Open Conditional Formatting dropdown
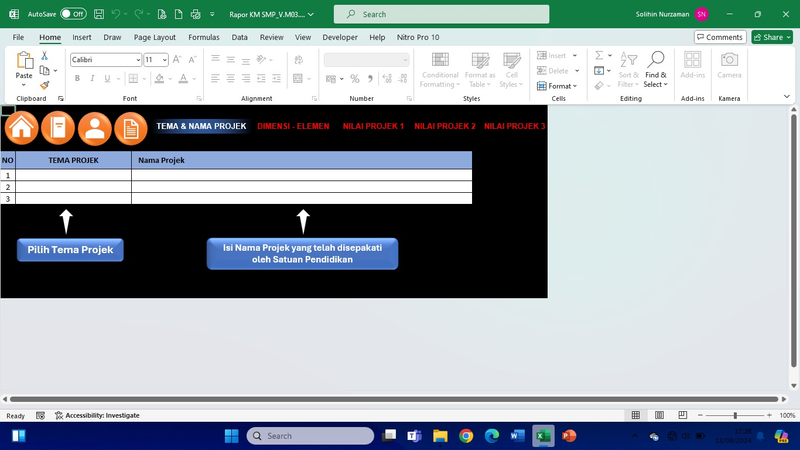The height and width of the screenshot is (450, 800). click(440, 69)
